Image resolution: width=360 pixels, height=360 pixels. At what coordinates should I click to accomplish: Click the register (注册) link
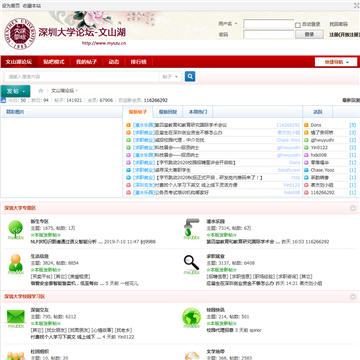click(345, 35)
